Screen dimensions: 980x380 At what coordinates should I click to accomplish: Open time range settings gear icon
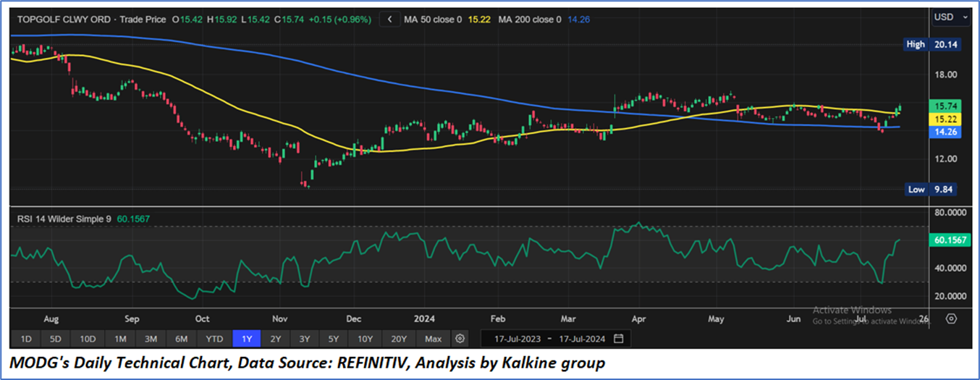[460, 339]
